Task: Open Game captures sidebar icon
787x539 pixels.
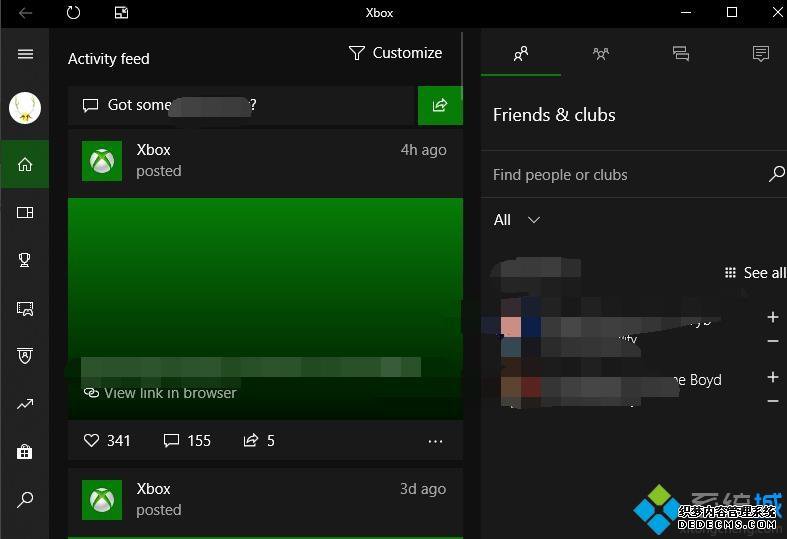Action: pos(25,308)
